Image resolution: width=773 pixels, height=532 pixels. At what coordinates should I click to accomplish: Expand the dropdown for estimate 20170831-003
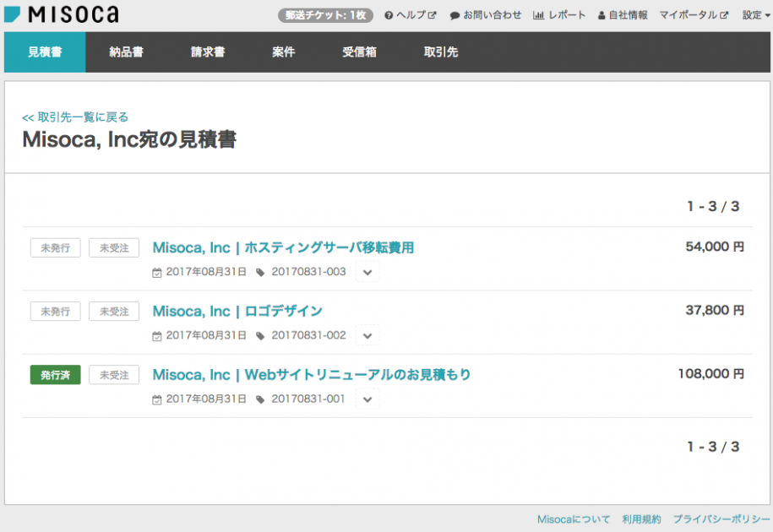click(x=367, y=272)
